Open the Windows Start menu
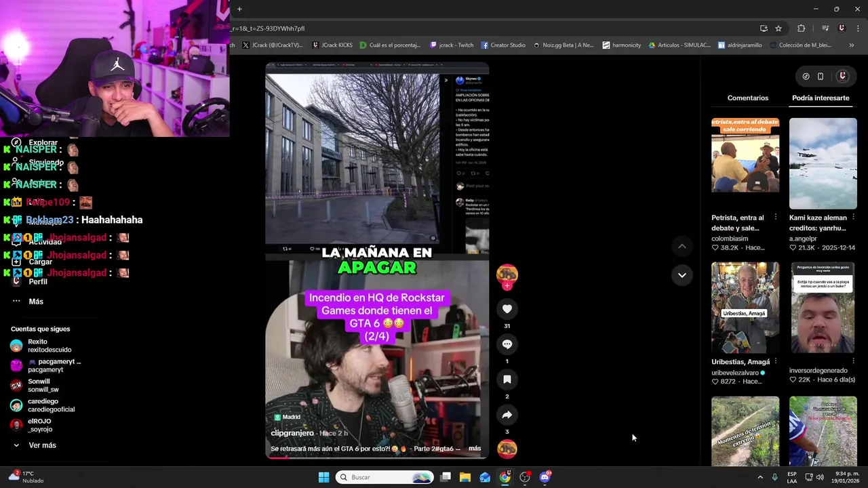This screenshot has width=868, height=488. (x=323, y=477)
